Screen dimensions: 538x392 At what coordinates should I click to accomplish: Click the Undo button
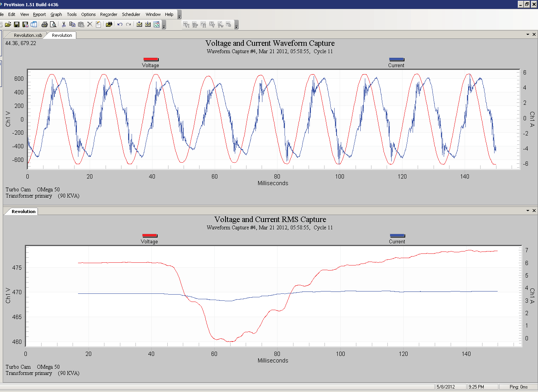(x=120, y=24)
